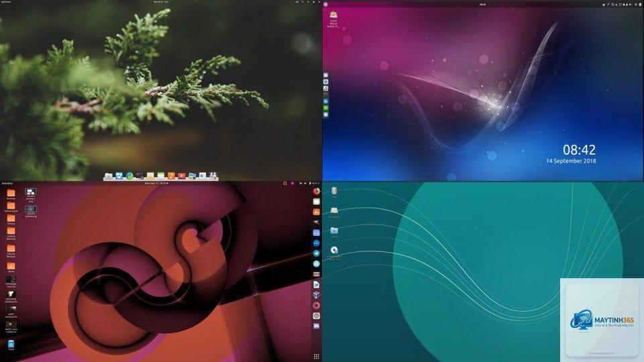Launch the terminal from the Plank dock

point(140,176)
